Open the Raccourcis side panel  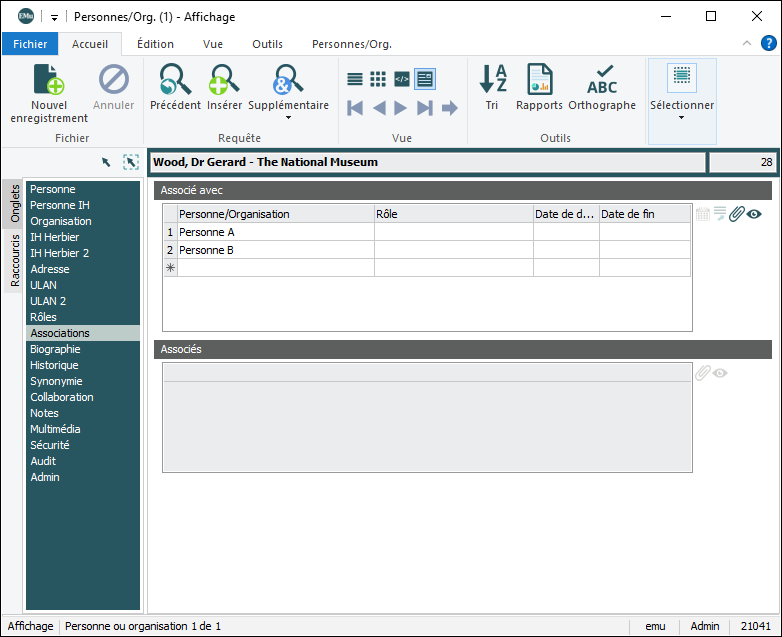click(15, 260)
